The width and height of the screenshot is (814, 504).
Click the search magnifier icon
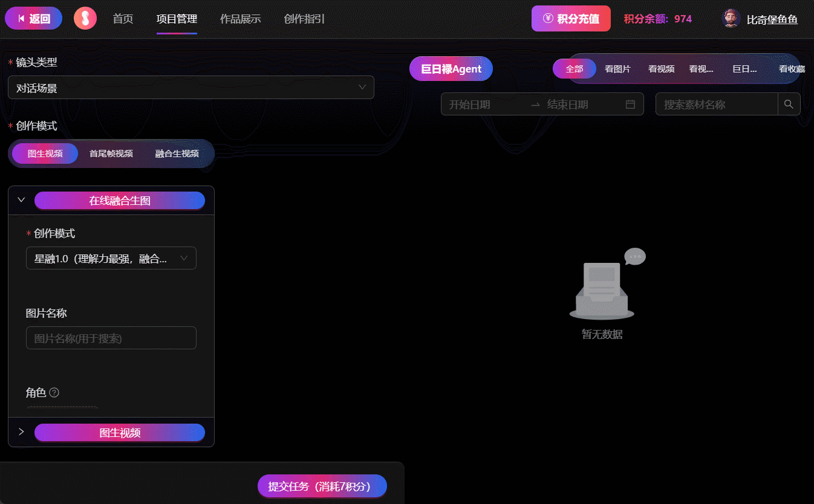pos(789,105)
